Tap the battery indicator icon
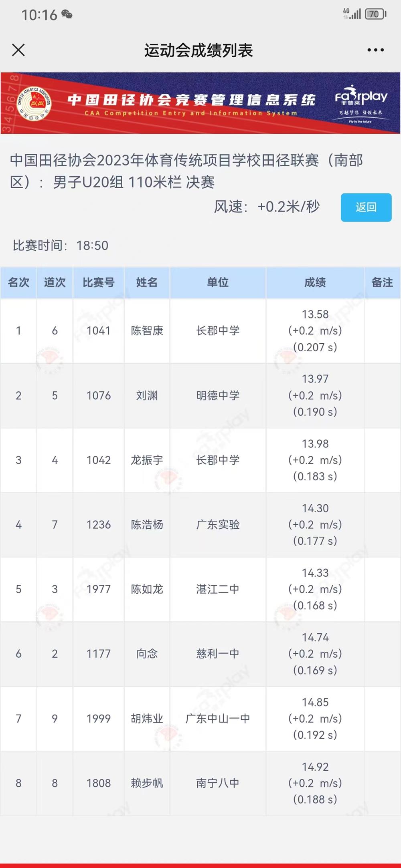 coord(375,14)
